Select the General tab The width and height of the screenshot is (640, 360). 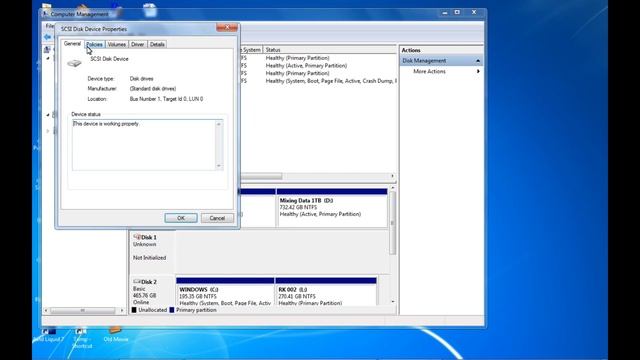click(72, 44)
